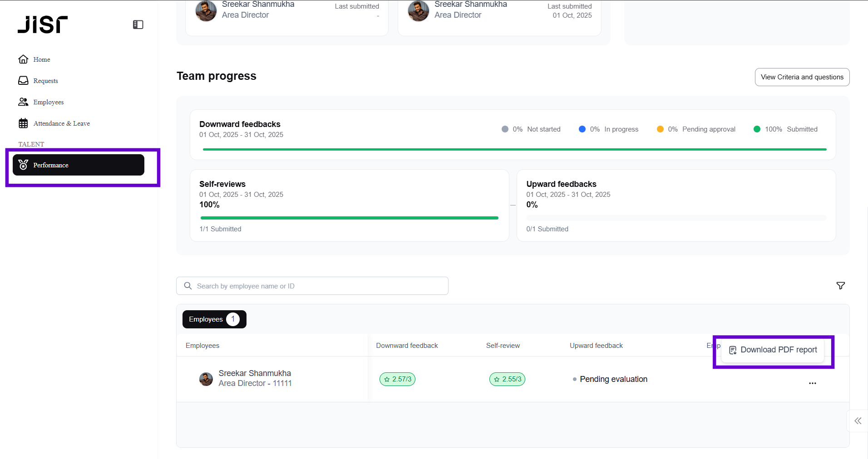The height and width of the screenshot is (459, 868).
Task: Select the Employees tab with count 1
Action: (x=214, y=319)
